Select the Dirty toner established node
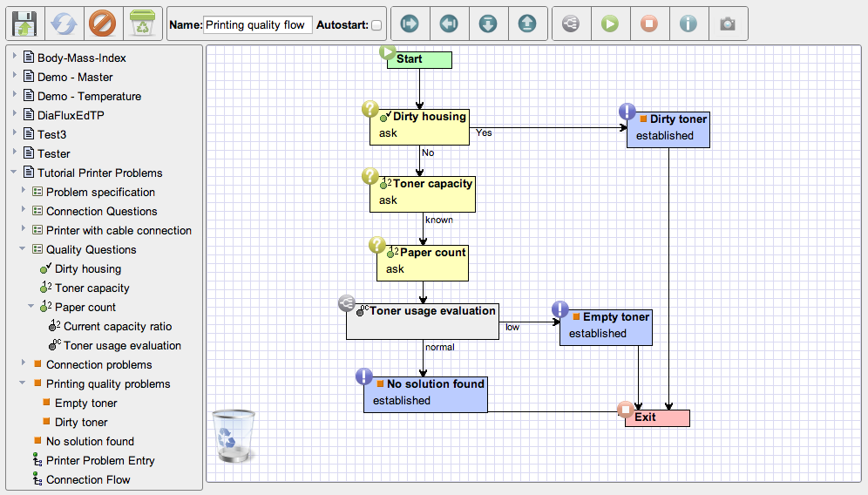The image size is (868, 495). click(668, 130)
